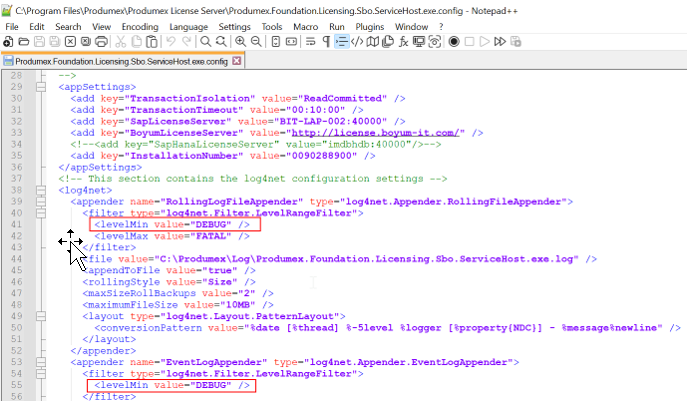Show the Document List panel
This screenshot has width=687, height=404.
pyautogui.click(x=388, y=42)
